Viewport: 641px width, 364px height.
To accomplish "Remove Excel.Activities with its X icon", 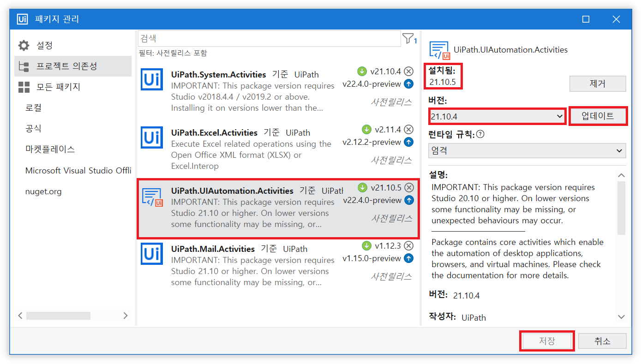I will click(409, 129).
